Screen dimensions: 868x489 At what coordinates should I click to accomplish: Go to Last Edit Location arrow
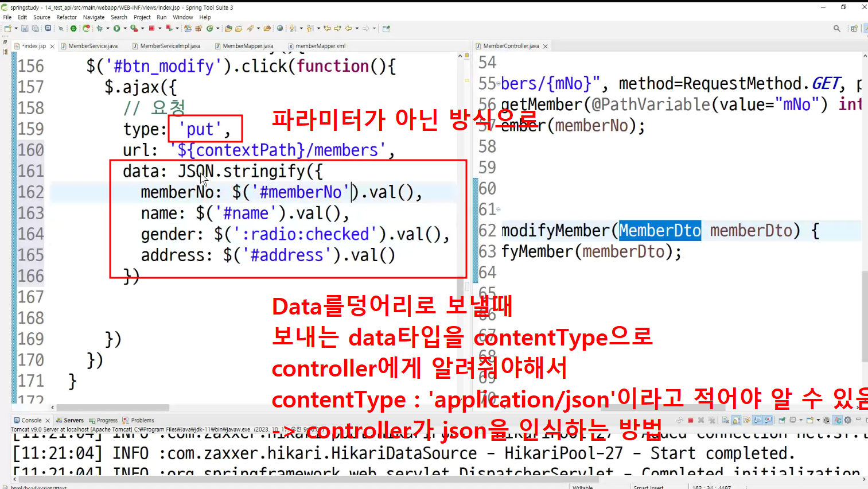[327, 28]
